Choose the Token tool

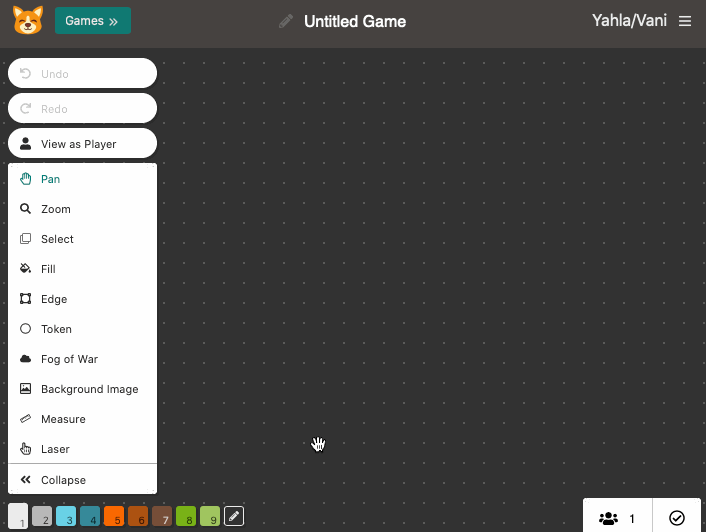pos(82,329)
